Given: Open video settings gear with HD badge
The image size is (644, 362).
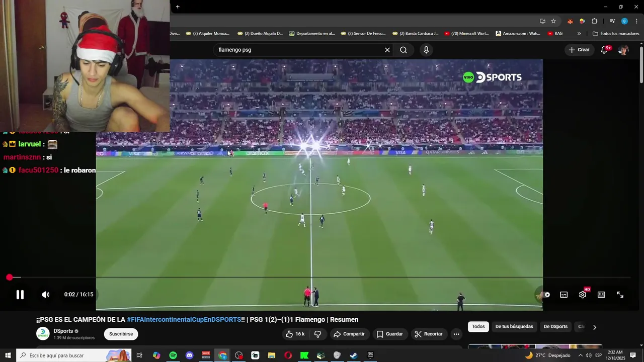Looking at the screenshot, I should point(583,295).
